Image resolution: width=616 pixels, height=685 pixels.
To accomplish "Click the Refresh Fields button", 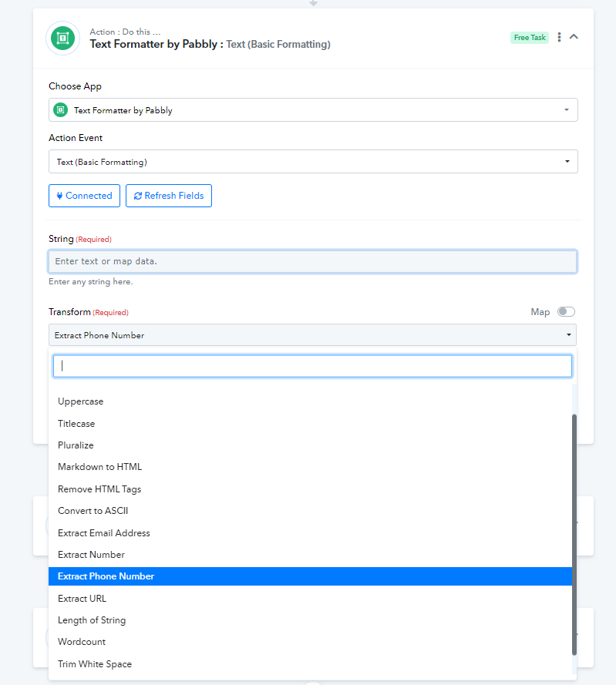I will click(x=169, y=196).
